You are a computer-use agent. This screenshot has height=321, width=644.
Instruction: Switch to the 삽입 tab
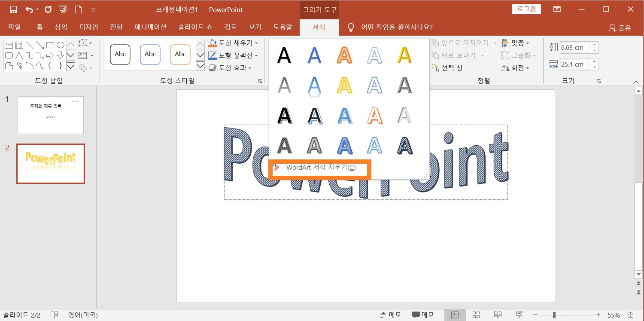tap(61, 27)
